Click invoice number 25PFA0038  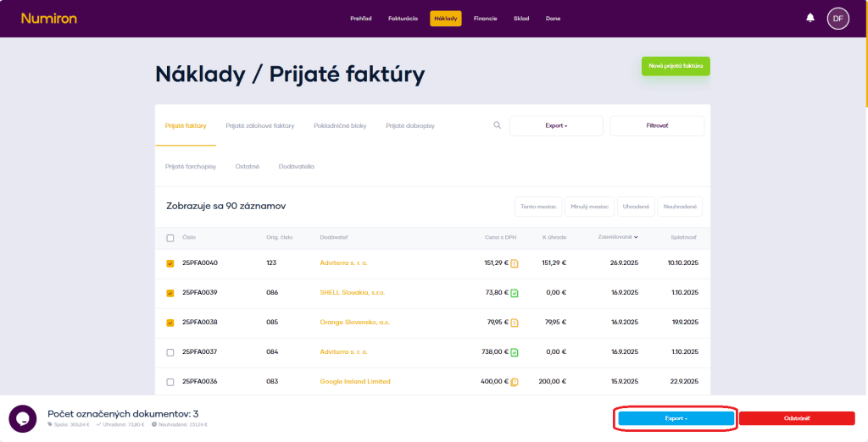click(x=200, y=323)
